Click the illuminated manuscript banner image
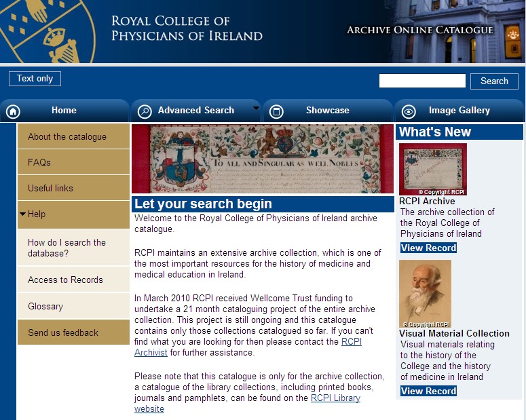Screen dimensions: 526x420 pos(263,159)
